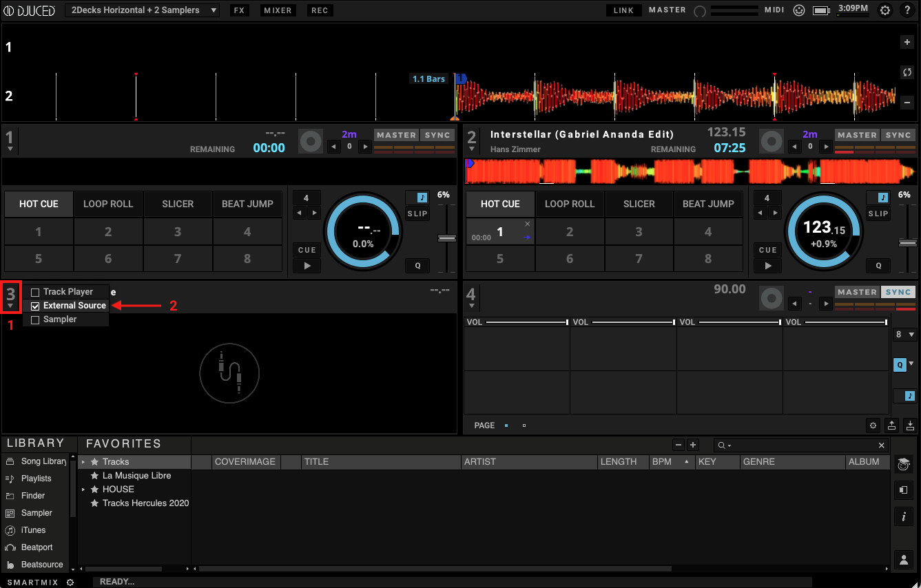Open the settings gear in top bar
Screen dimensions: 921x588
(x=885, y=10)
